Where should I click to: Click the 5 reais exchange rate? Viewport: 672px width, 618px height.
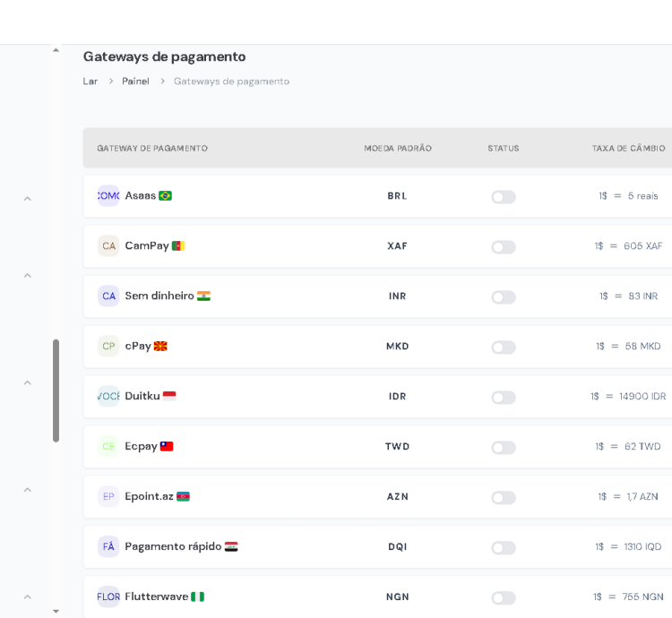tap(628, 196)
